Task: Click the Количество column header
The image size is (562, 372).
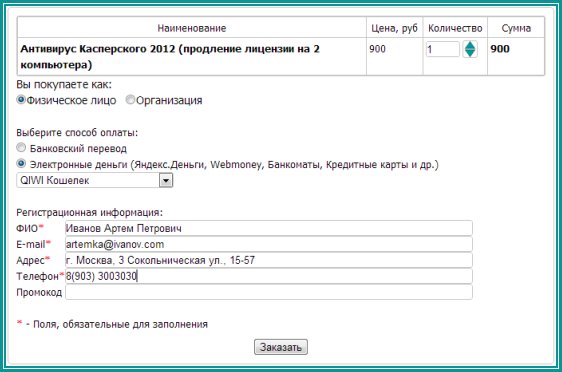Action: [455, 28]
